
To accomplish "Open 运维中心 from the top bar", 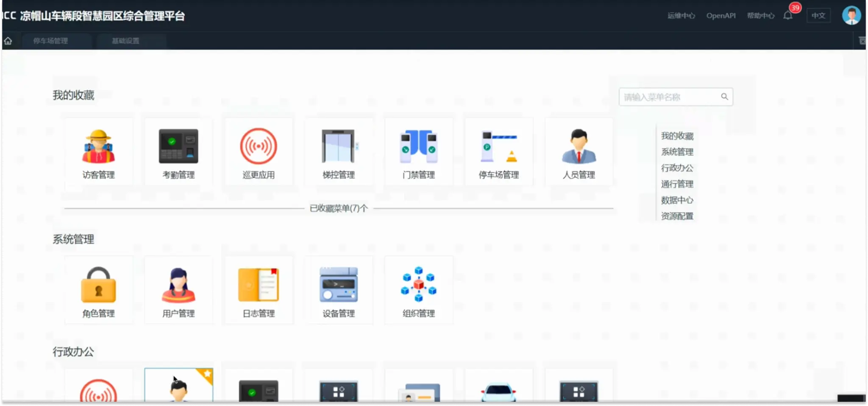I will [x=682, y=16].
